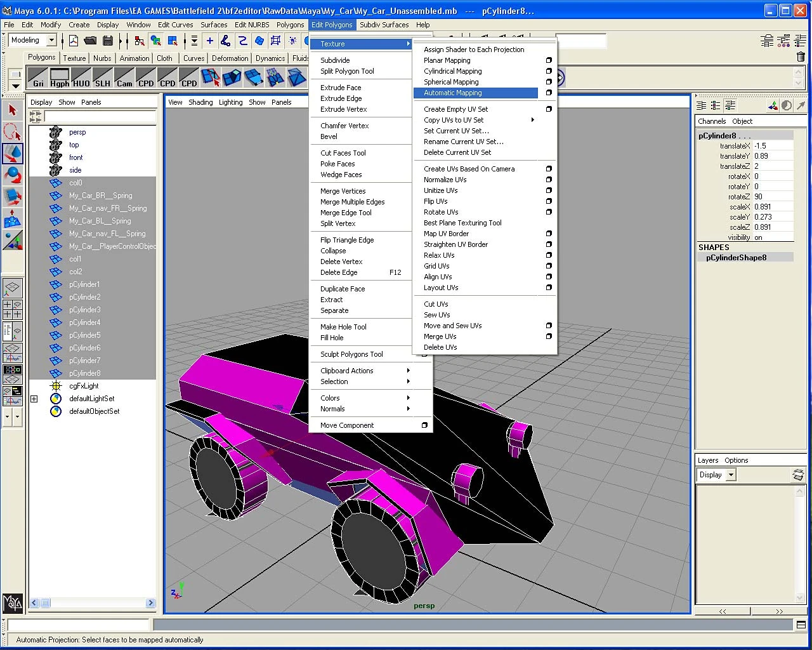Screen dimensions: 812x650
Task: Open the Modeling menu set dropdown
Action: coord(51,40)
